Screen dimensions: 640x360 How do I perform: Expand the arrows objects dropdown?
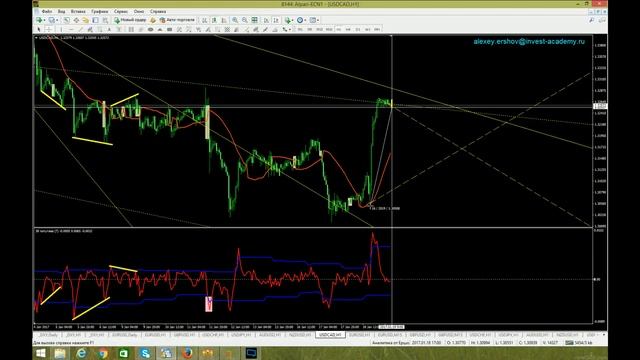pyautogui.click(x=290, y=29)
